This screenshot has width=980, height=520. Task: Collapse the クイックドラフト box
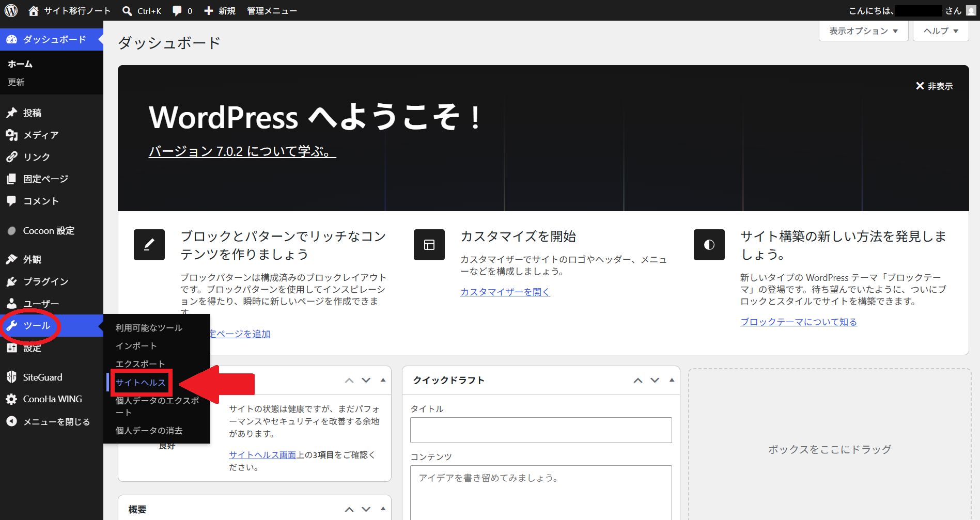tap(672, 380)
